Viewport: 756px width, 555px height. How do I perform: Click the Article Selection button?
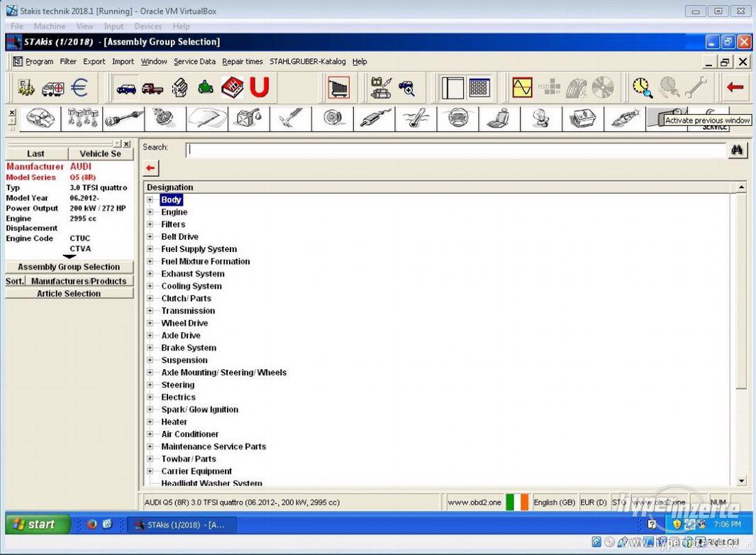click(69, 294)
